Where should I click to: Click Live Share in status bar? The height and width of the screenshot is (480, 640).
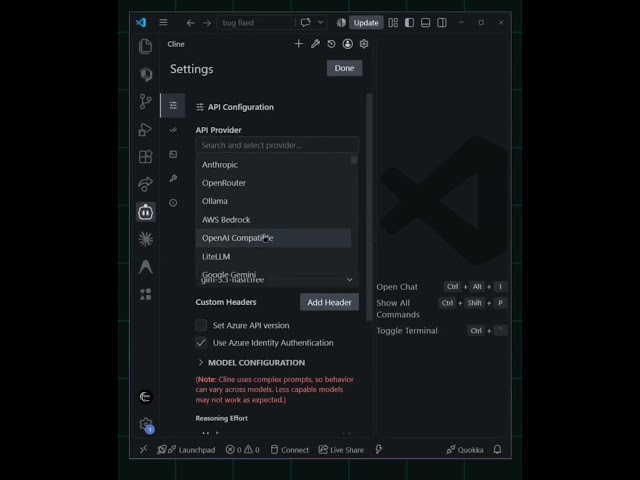[341, 450]
